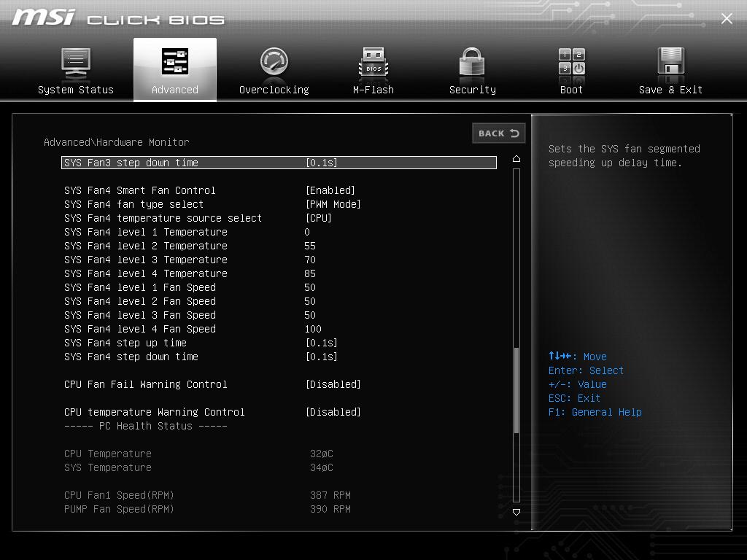Close the Click BIOS window

pyautogui.click(x=727, y=18)
